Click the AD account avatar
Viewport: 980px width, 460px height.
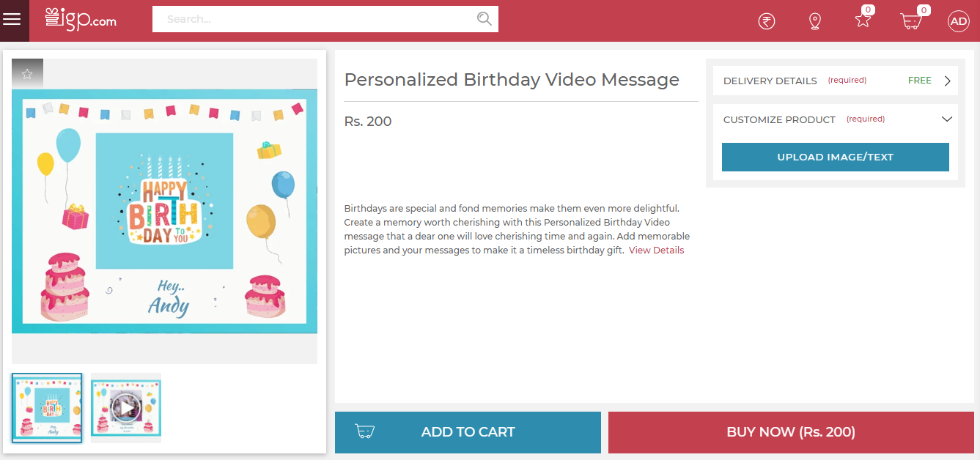coord(958,21)
